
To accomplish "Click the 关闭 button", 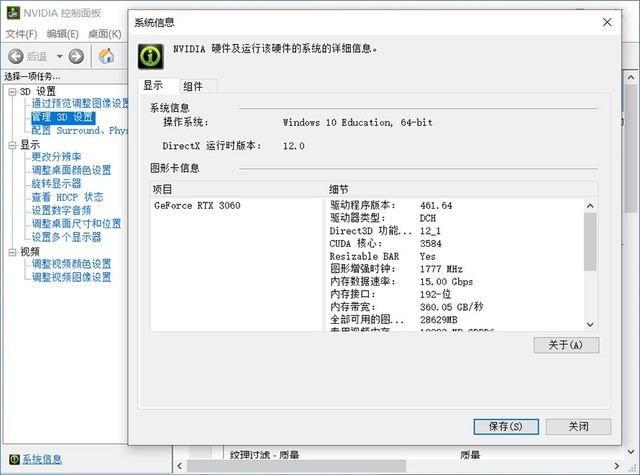I will point(578,427).
